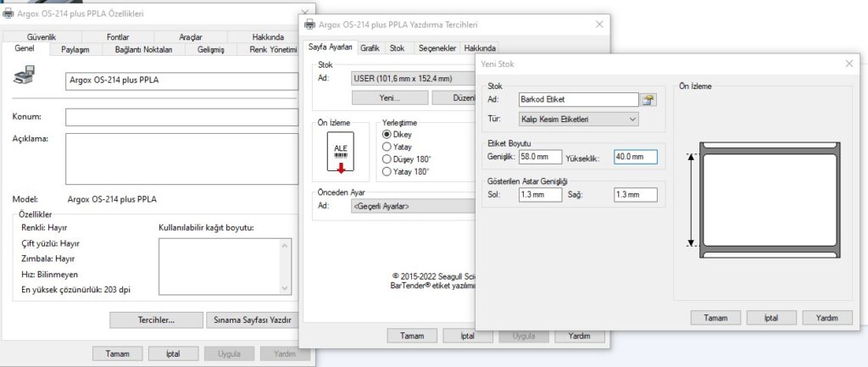The image size is (868, 367).
Task: Click the Kullanılabilir kağıt boyutu list box
Action: [225, 267]
